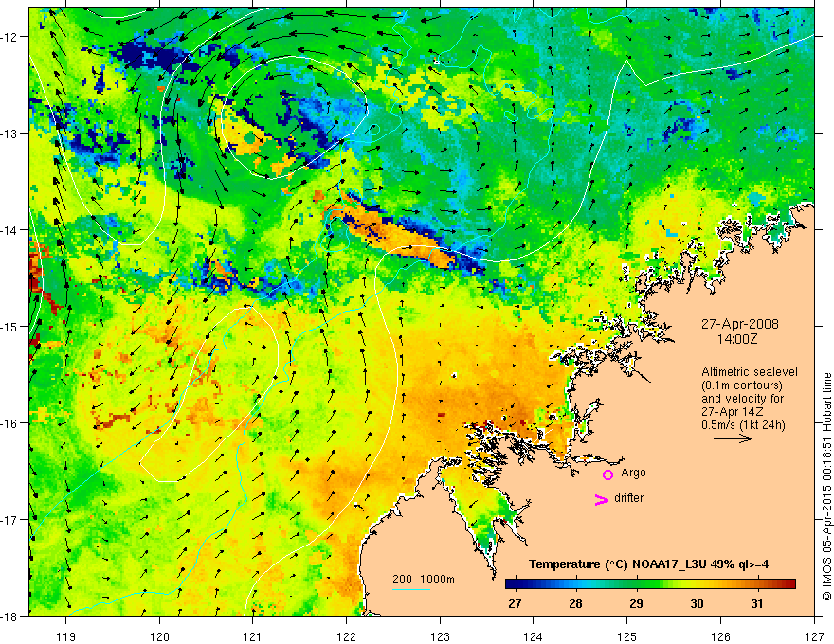Click the '119' longitude axis label
This screenshot has height=644, width=834.
click(66, 636)
